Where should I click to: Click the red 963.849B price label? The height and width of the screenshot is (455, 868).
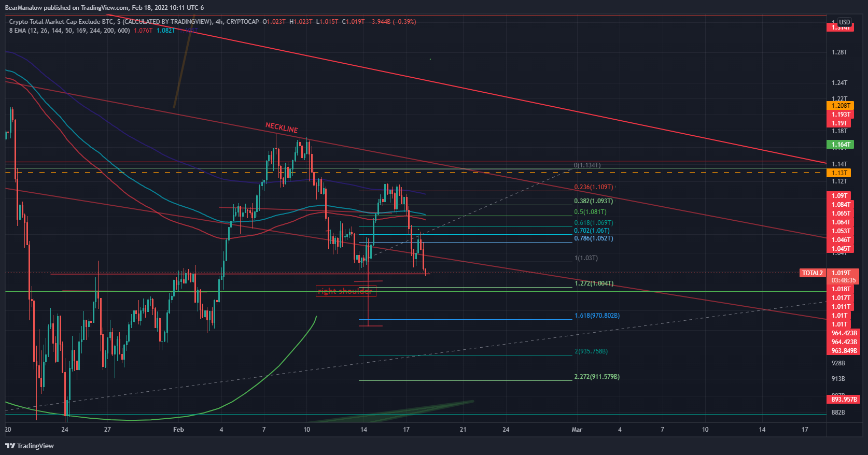pyautogui.click(x=844, y=351)
